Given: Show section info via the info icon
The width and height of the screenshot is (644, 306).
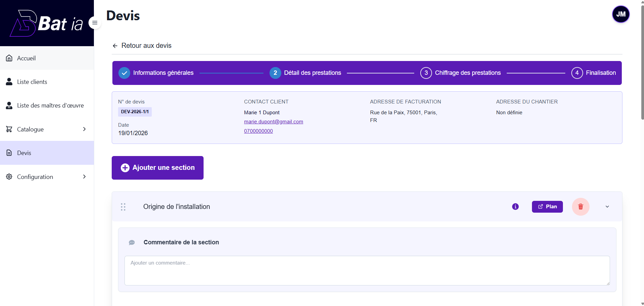Looking at the screenshot, I should click(x=515, y=207).
